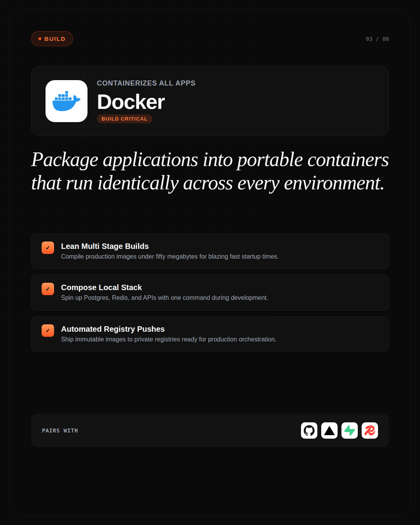
Task: Click the immutable images private registries description
Action: [x=169, y=339]
